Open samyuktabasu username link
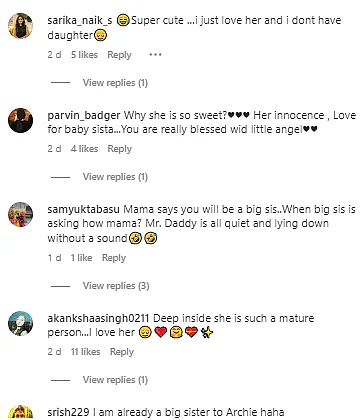Screen dimensions: 362x420 pyautogui.click(x=83, y=209)
